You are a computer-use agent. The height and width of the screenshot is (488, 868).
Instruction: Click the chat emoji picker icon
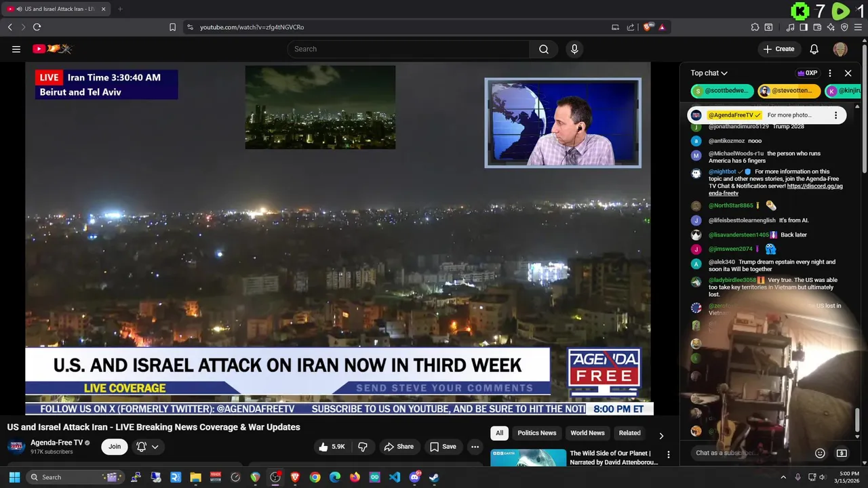820,453
